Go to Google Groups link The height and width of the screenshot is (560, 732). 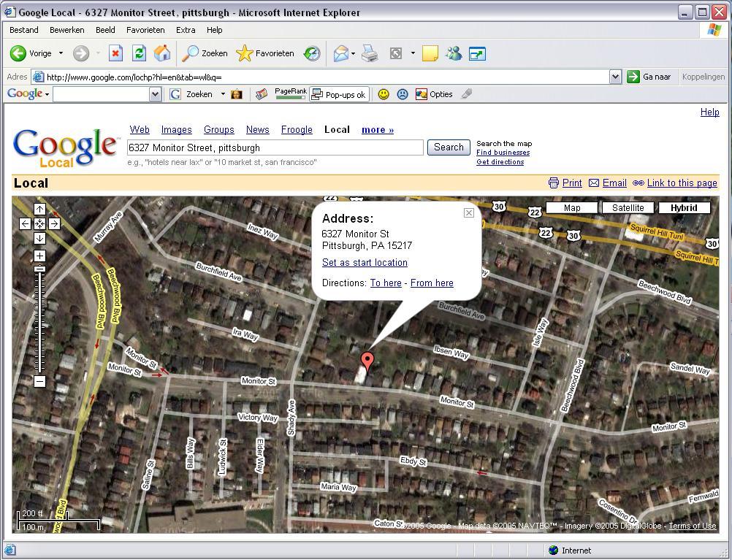point(219,130)
